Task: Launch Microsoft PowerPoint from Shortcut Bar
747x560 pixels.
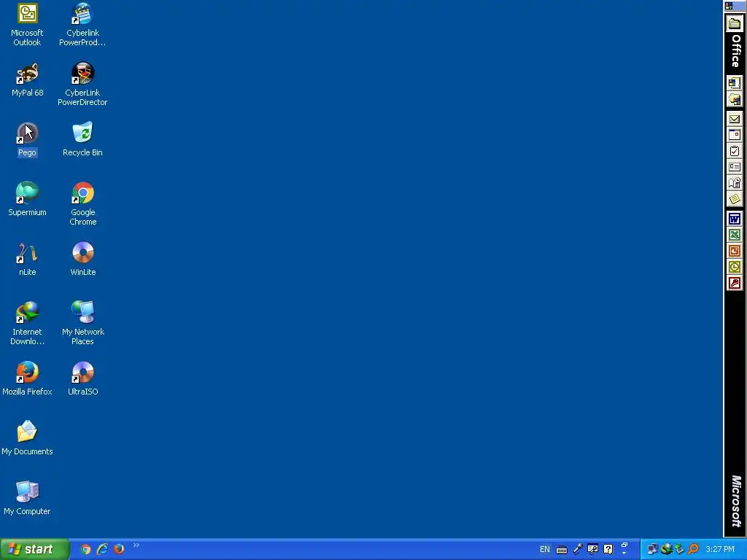Action: (734, 251)
